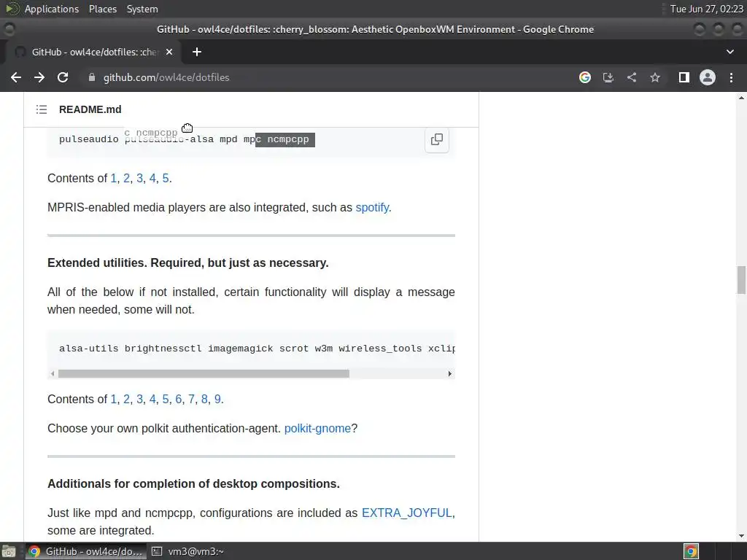Open link 3 in first Contents list

pos(139,178)
